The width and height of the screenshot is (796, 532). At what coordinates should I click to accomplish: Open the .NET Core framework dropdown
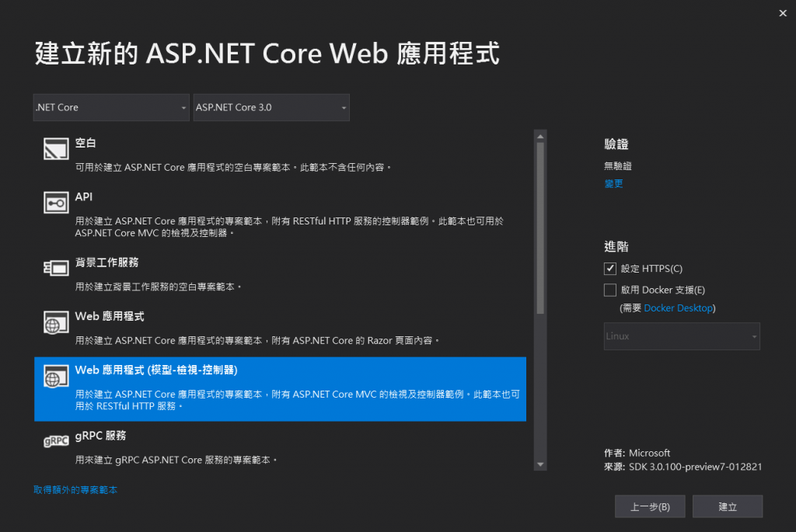point(111,108)
